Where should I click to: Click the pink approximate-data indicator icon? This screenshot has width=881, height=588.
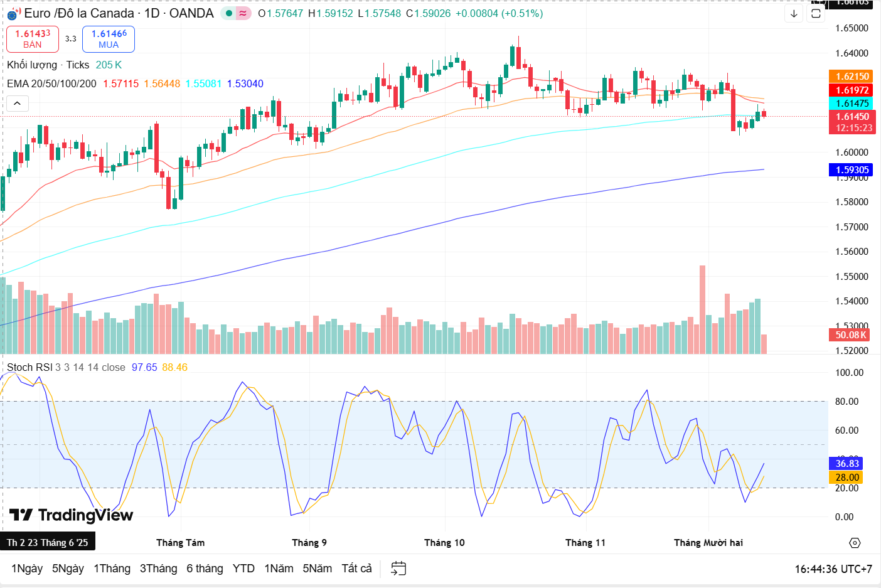243,13
